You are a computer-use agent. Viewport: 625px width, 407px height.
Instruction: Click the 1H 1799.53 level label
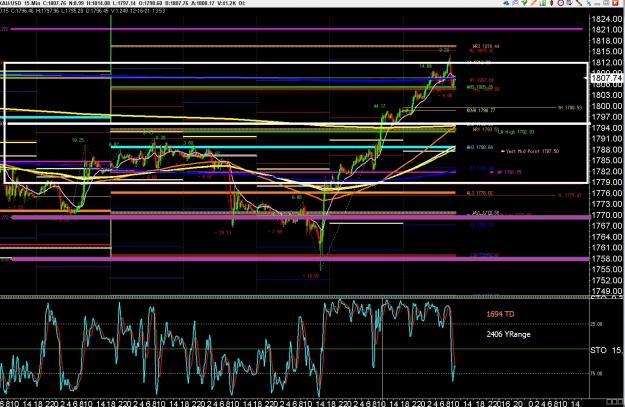570,108
